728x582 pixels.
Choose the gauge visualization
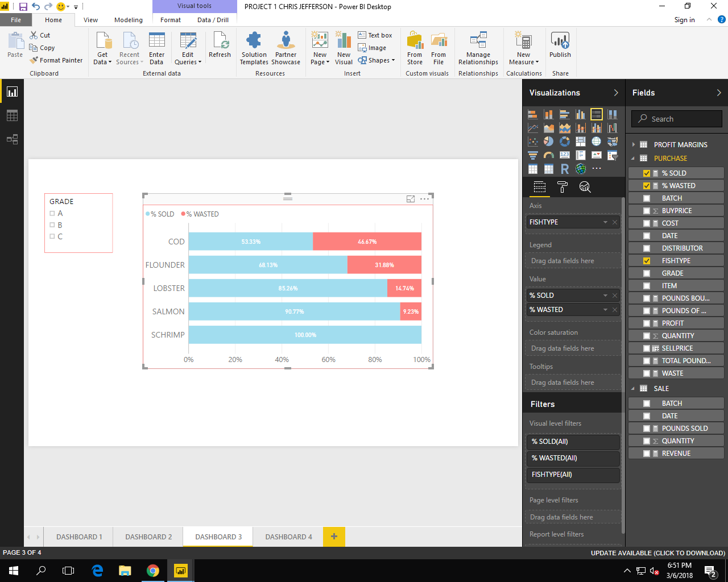click(x=549, y=155)
